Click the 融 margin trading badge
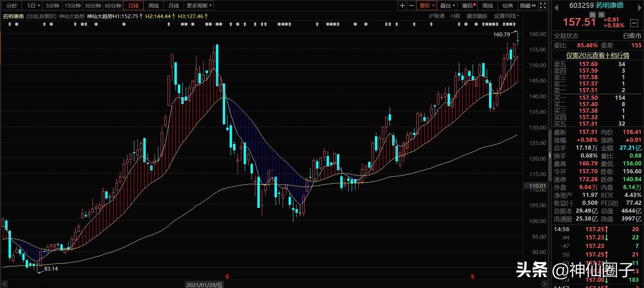 click(x=592, y=15)
